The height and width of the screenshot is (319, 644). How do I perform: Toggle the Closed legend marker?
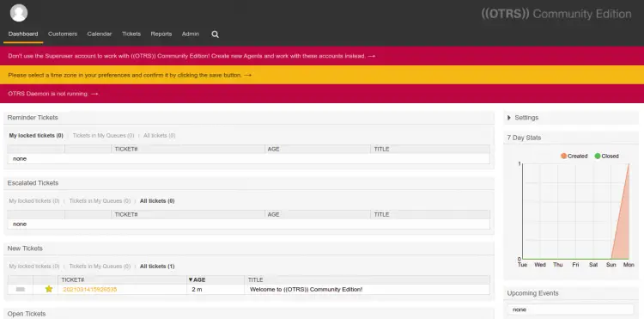598,156
